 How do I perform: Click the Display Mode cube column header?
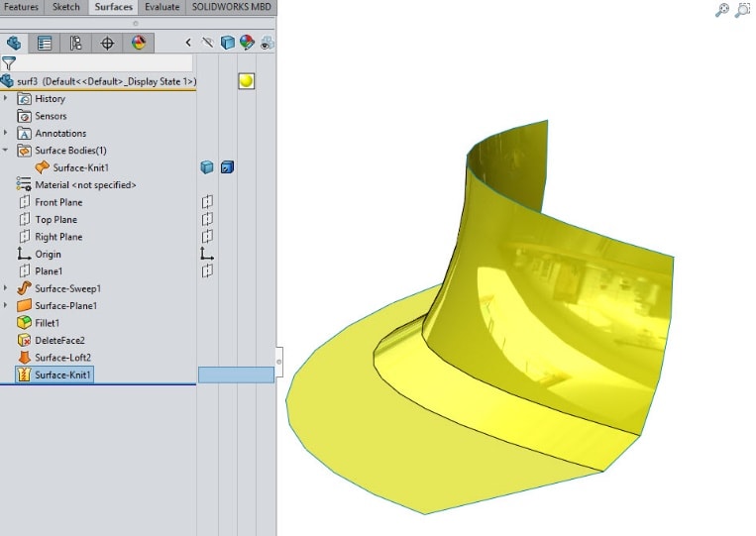228,43
